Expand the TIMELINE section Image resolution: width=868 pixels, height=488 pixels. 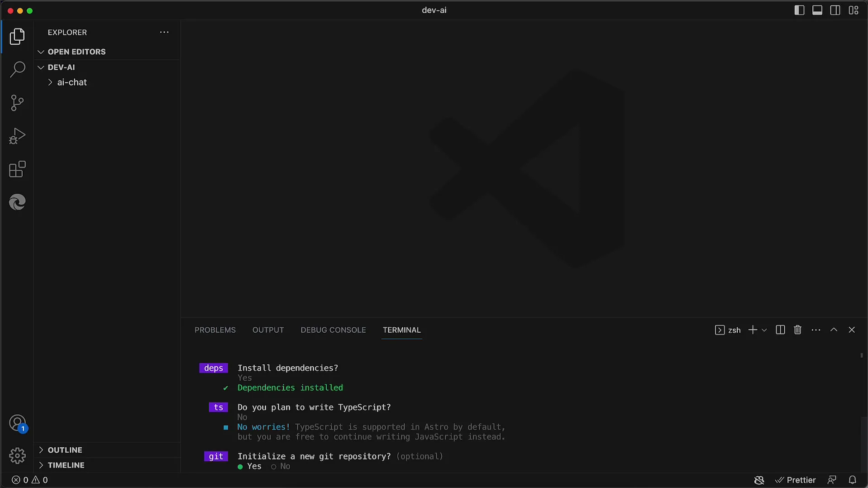click(107, 465)
